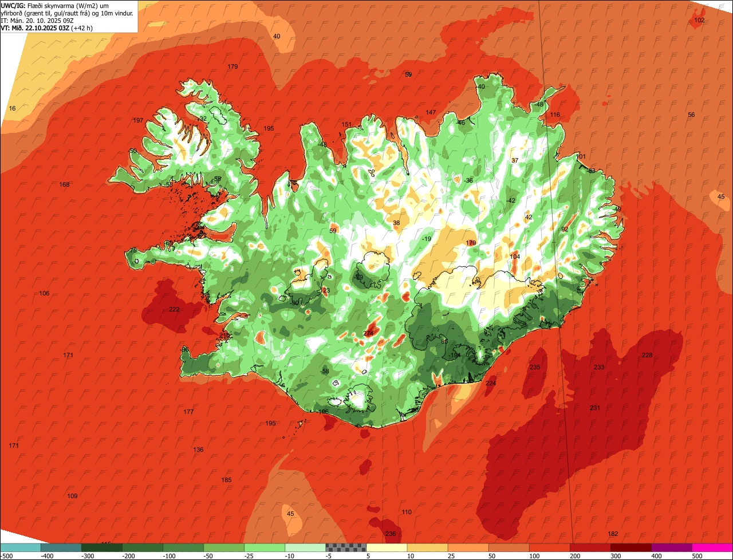
Task: Click the map value 224
Action: (491, 383)
